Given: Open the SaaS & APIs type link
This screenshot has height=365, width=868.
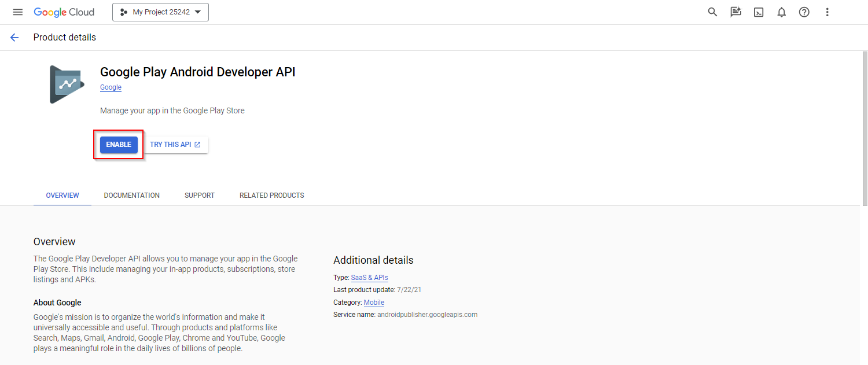Looking at the screenshot, I should coord(369,278).
